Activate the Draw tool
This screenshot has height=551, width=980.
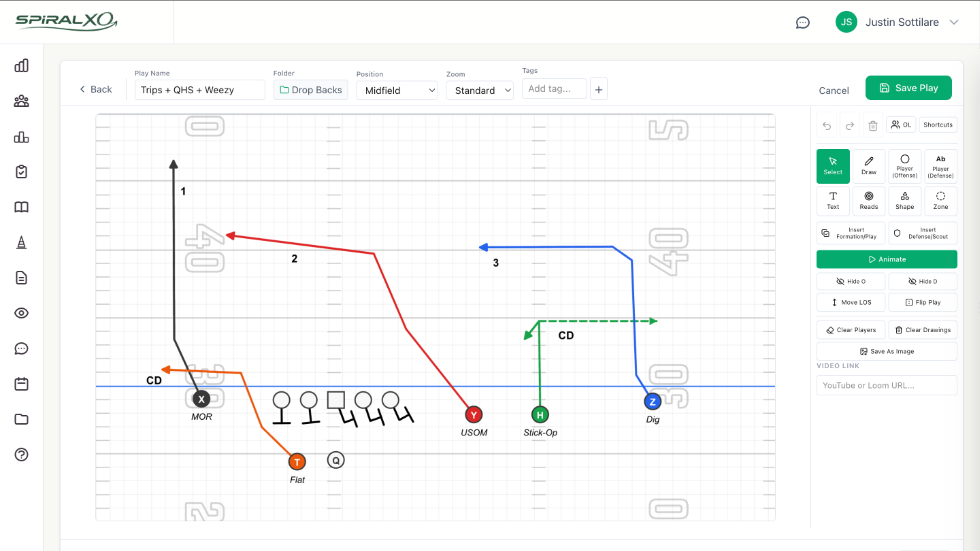869,166
